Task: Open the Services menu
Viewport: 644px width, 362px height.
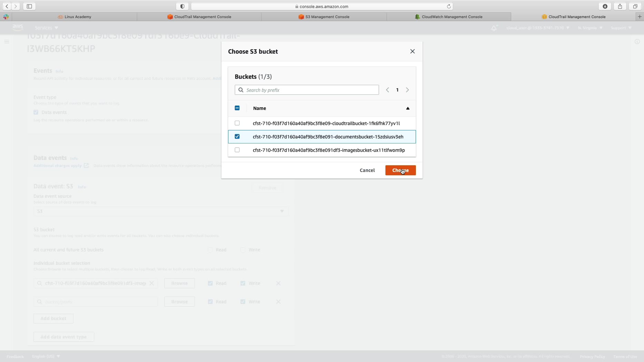Action: (x=46, y=28)
